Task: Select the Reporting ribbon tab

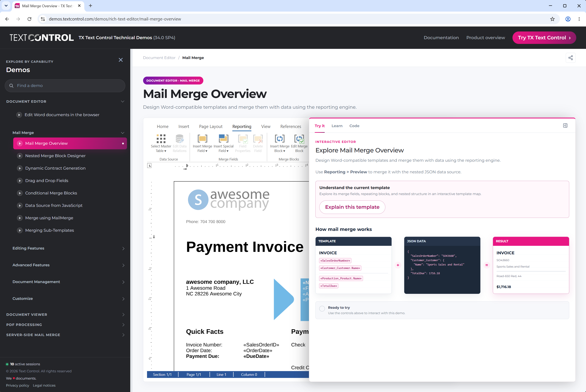Action: (x=242, y=127)
